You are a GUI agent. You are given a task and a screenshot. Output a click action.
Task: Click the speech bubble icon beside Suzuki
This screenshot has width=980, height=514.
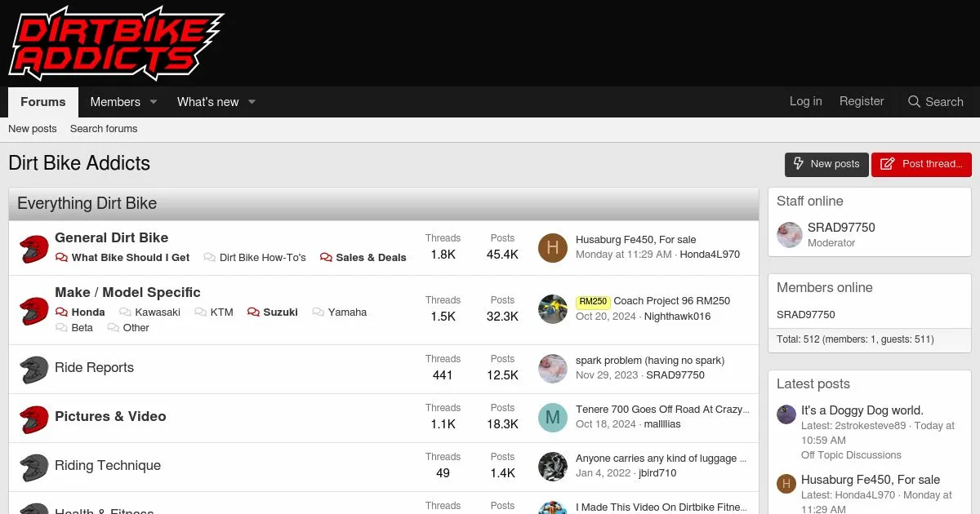253,312
